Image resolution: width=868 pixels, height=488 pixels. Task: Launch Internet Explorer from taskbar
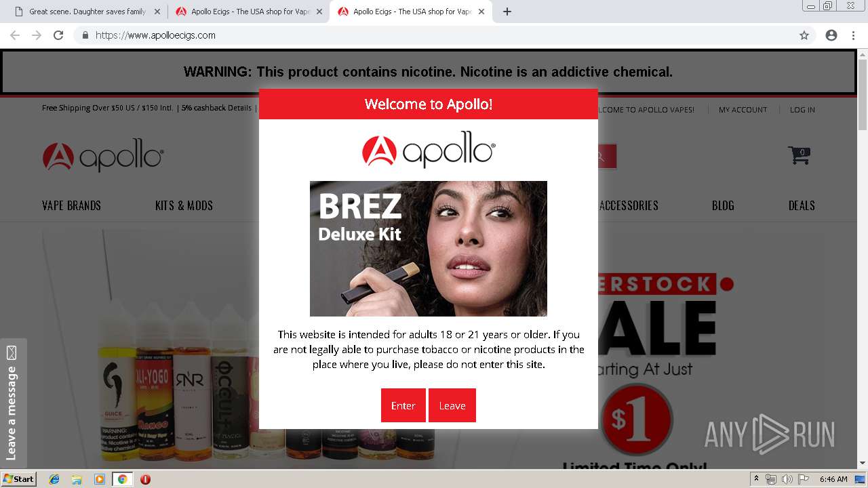(x=54, y=479)
